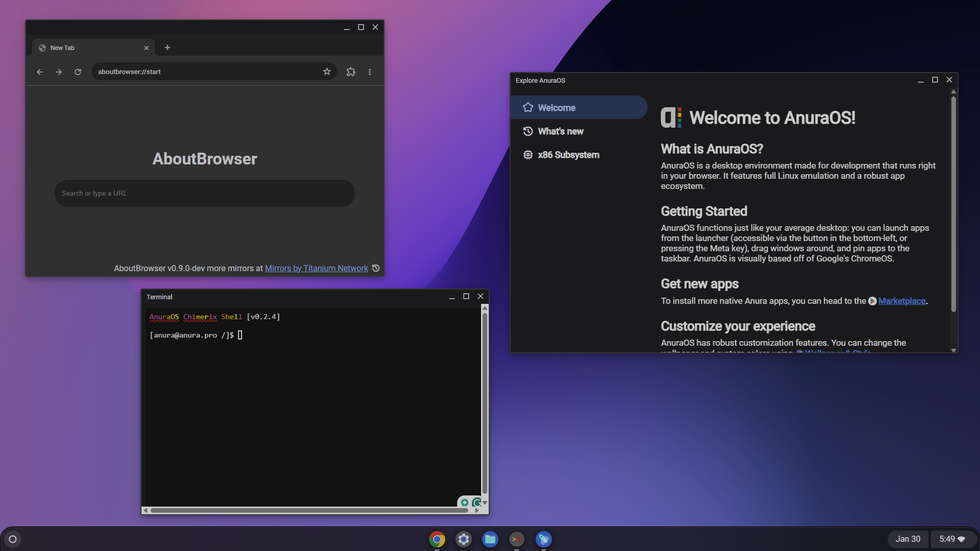Screen dimensions: 980x551
Task: Open the 5:49 clock status tray
Action: 951,539
